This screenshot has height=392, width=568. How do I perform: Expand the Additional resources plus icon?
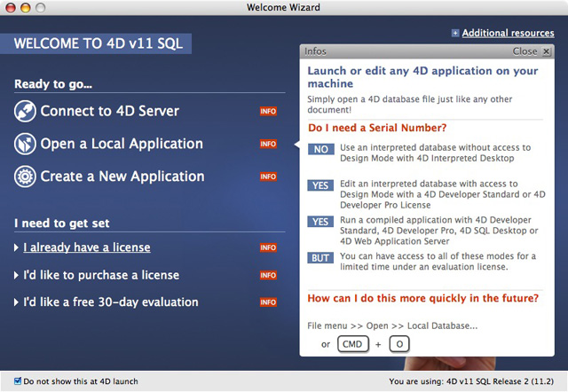[x=455, y=34]
